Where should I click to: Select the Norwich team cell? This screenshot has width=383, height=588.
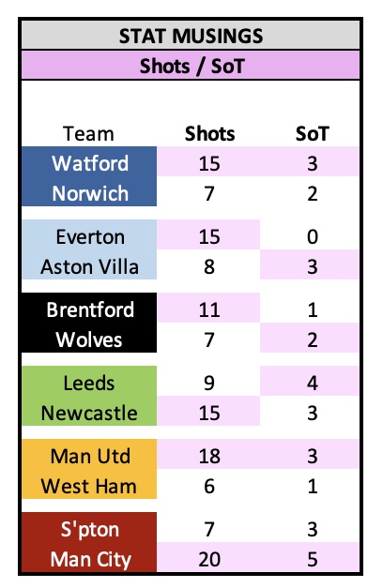pyautogui.click(x=89, y=191)
